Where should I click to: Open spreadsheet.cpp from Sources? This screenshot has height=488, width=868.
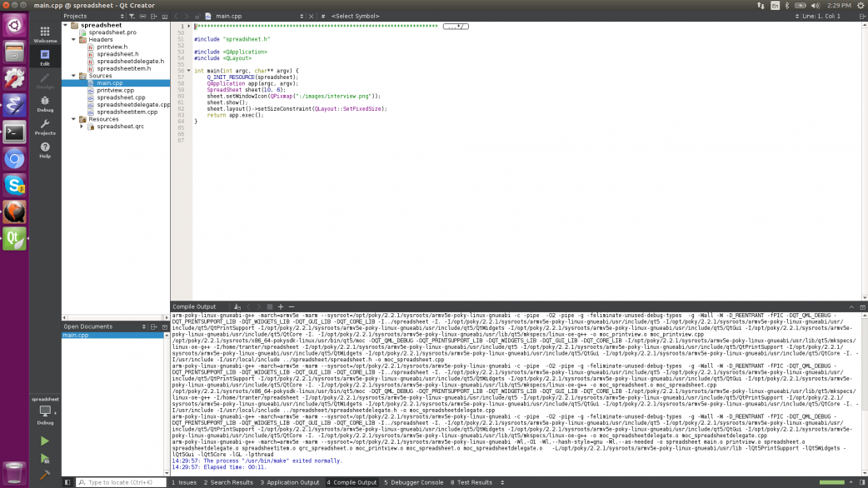click(x=121, y=97)
